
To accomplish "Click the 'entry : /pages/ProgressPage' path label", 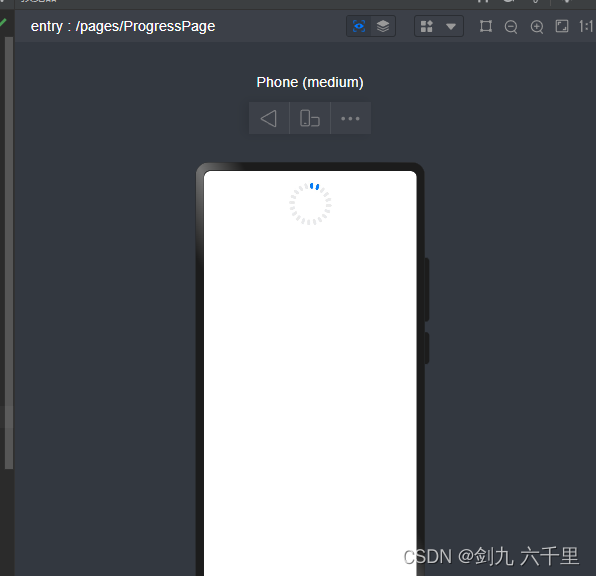I will coord(123,26).
